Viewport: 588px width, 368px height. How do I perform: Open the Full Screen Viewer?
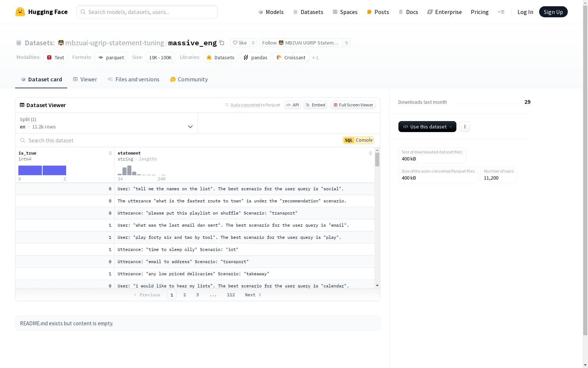click(353, 105)
